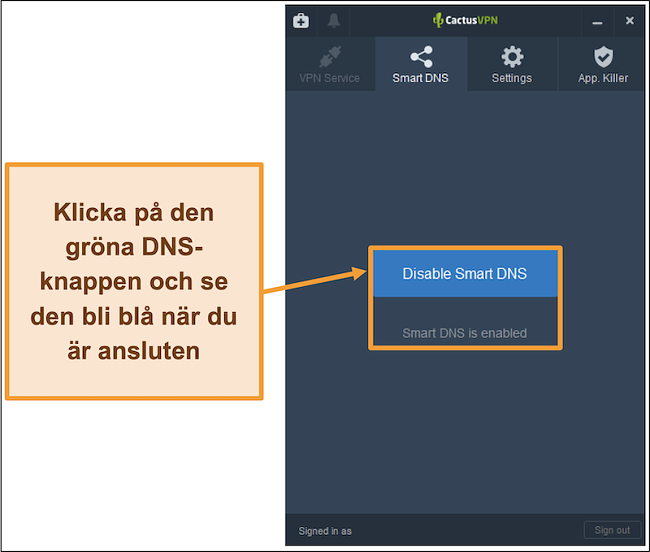Click the Disable Smart DNS button

click(x=465, y=274)
